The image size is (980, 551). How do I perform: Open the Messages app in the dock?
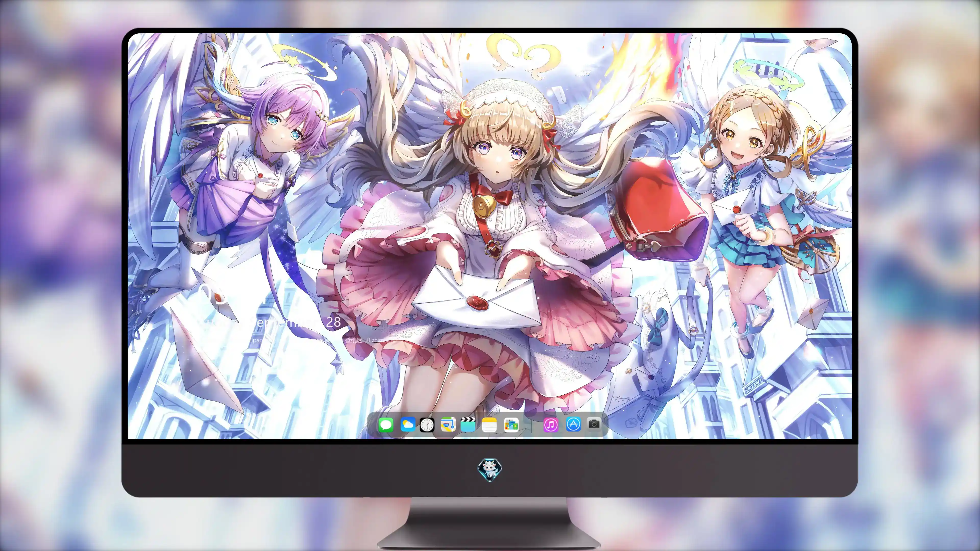pos(386,425)
